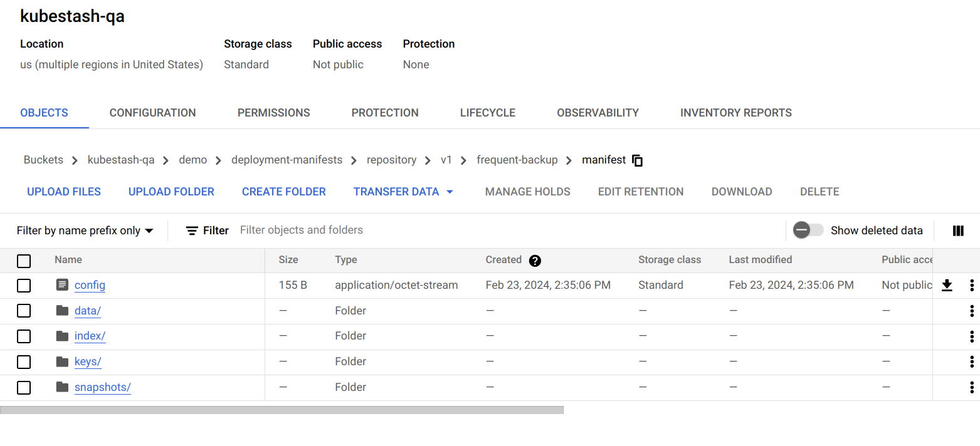
Task: Open the Observability tab
Action: point(598,113)
